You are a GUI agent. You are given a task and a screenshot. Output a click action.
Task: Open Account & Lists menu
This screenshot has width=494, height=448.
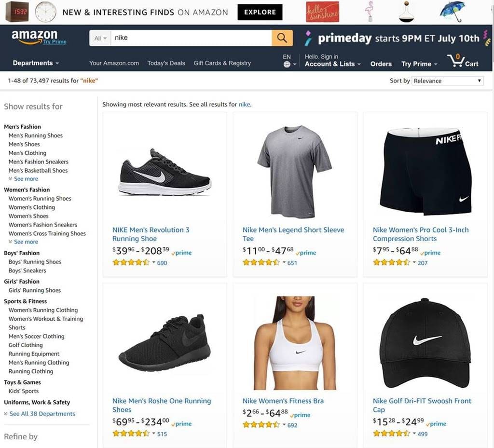point(332,64)
